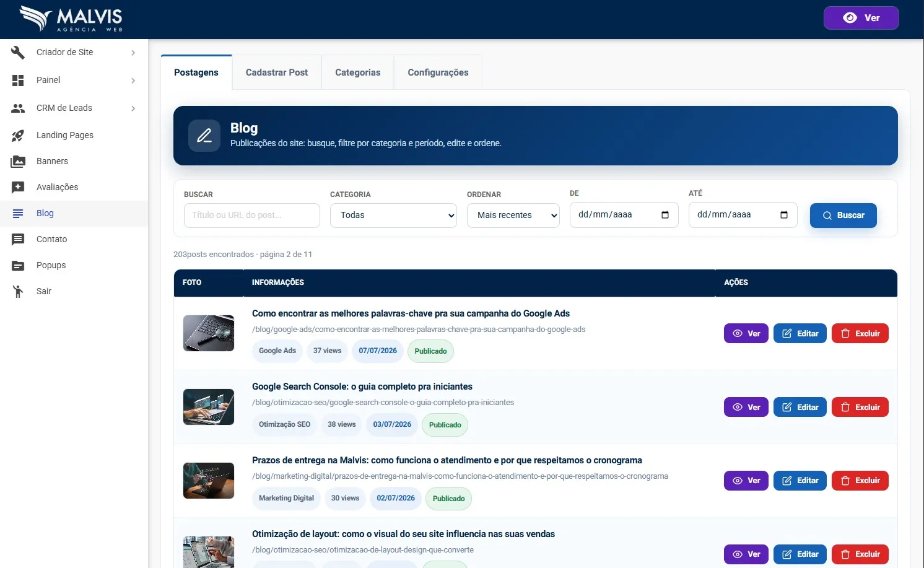Image resolution: width=924 pixels, height=568 pixels.
Task: Click the Blog lines icon in sidebar
Action: [18, 213]
